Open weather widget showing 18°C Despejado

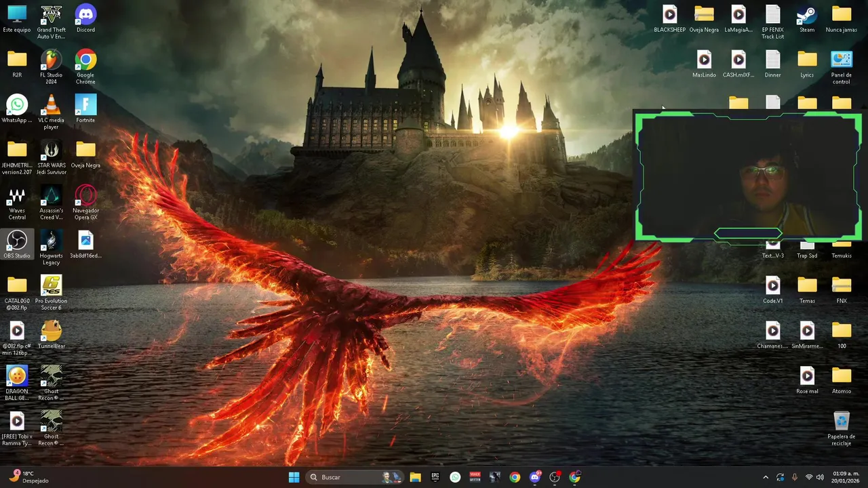pos(29,477)
